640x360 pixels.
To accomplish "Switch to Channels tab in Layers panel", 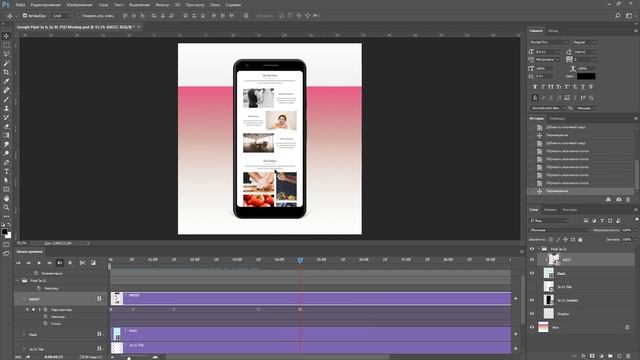I will point(550,210).
